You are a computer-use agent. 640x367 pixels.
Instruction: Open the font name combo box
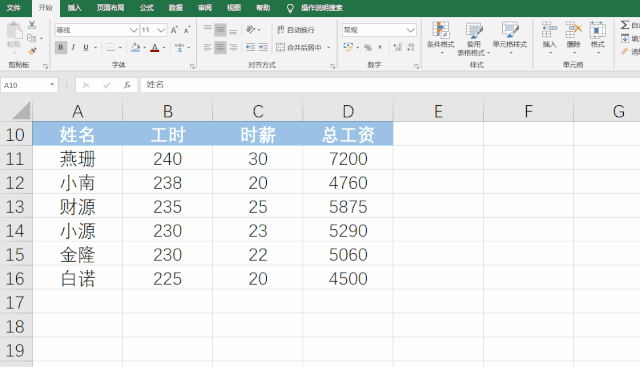point(97,30)
